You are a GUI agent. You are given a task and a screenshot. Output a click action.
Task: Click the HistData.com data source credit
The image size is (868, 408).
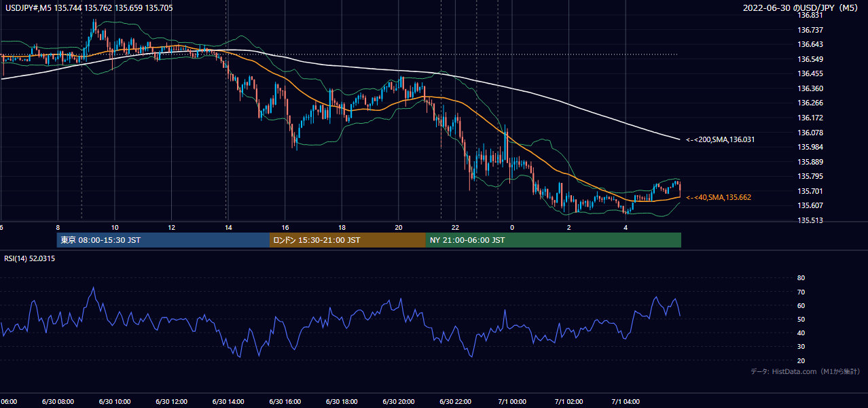(x=806, y=371)
